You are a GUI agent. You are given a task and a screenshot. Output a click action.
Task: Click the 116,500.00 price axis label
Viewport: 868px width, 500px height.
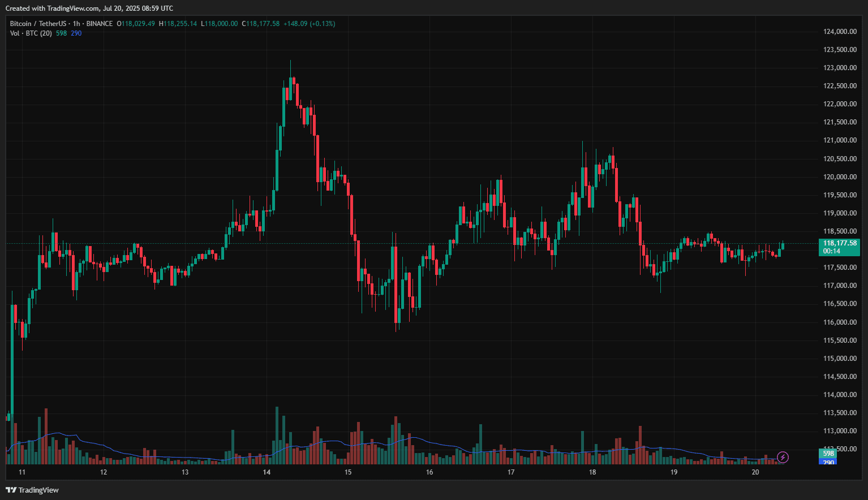(x=840, y=304)
